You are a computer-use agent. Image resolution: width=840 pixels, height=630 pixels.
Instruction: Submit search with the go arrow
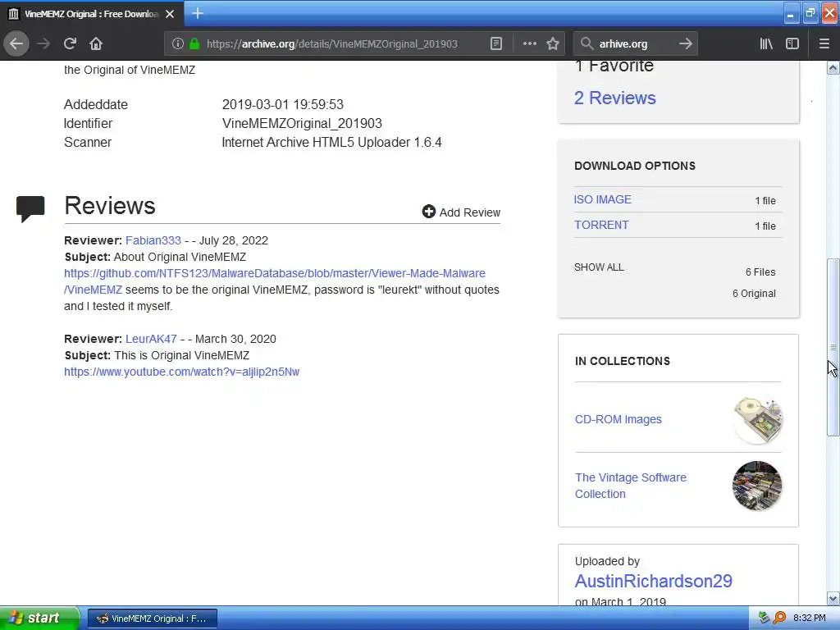[685, 43]
